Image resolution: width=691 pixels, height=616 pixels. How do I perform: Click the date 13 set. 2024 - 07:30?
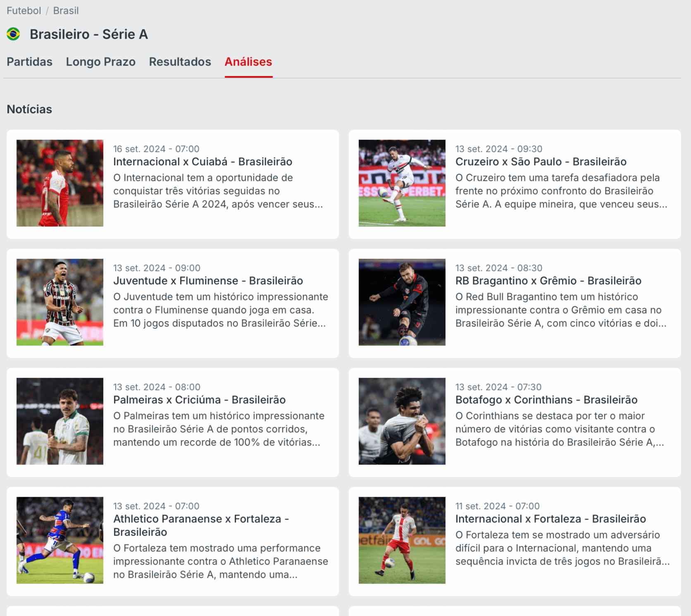pyautogui.click(x=498, y=387)
